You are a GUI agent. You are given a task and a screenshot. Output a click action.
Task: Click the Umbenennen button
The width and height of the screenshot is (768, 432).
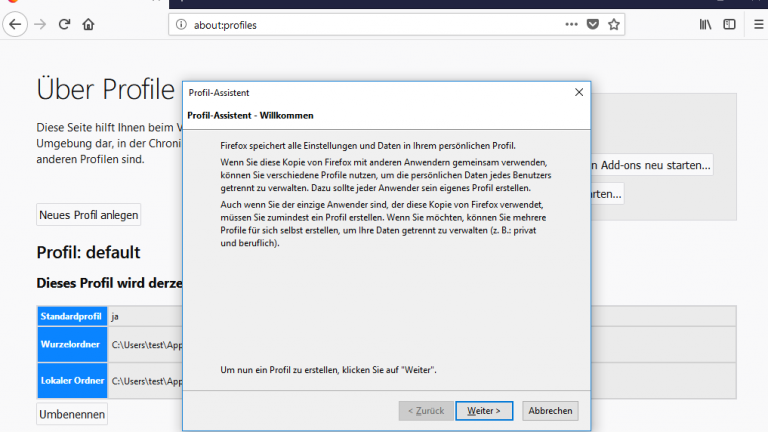(x=72, y=414)
